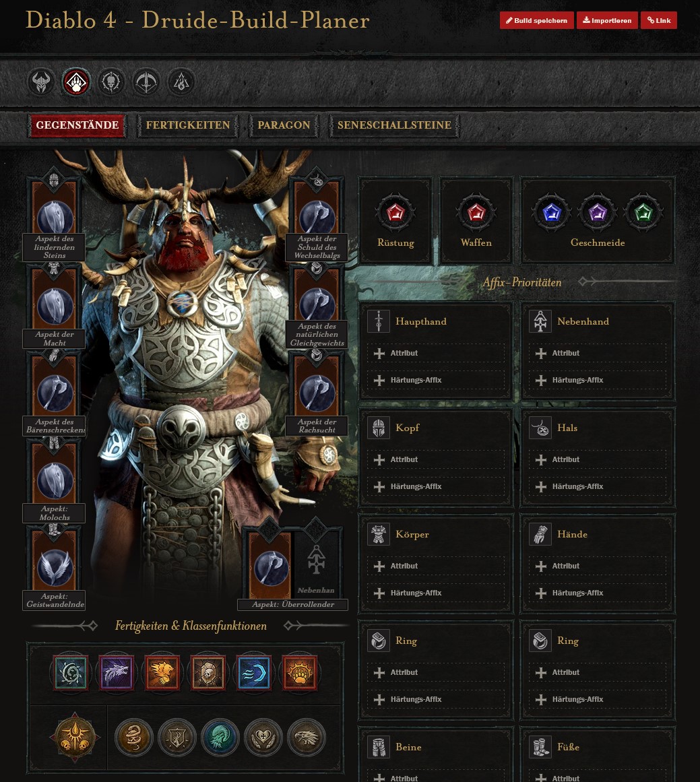Select the skull-in-stone skill icon
Screen dimensions: 700x782
coord(208,673)
